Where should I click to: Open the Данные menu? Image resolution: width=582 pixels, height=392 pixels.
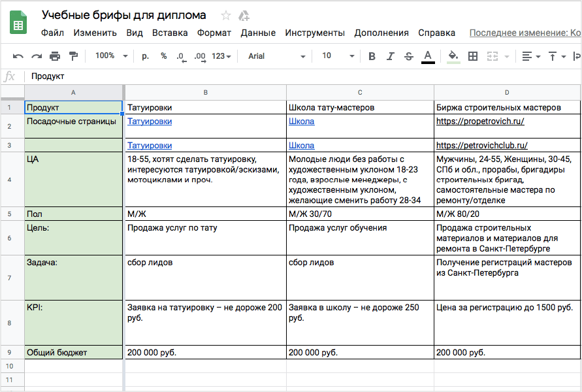pos(258,33)
